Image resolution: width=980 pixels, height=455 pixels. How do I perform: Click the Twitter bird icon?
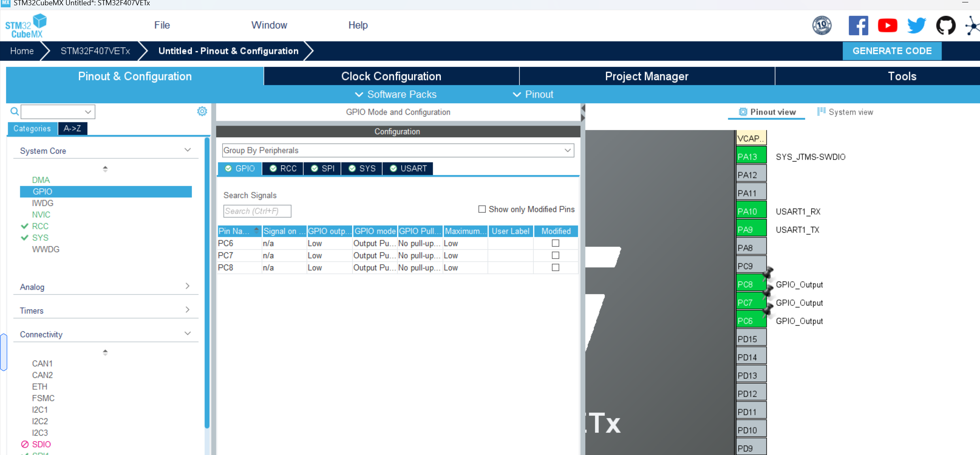[916, 26]
